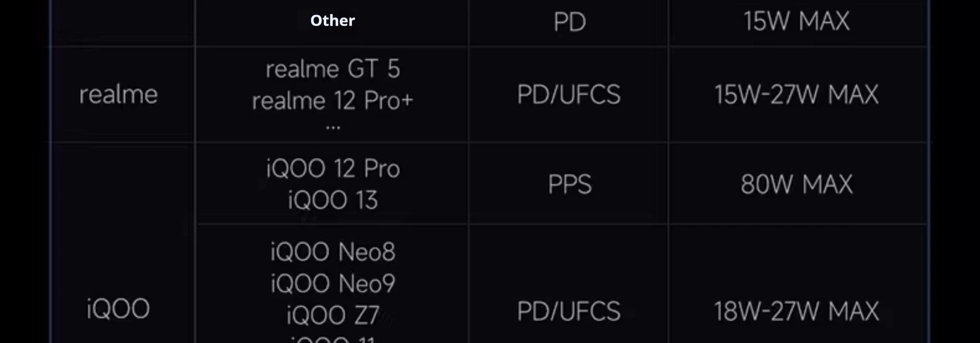Click the "18W-27W MAX" power cell

[796, 311]
